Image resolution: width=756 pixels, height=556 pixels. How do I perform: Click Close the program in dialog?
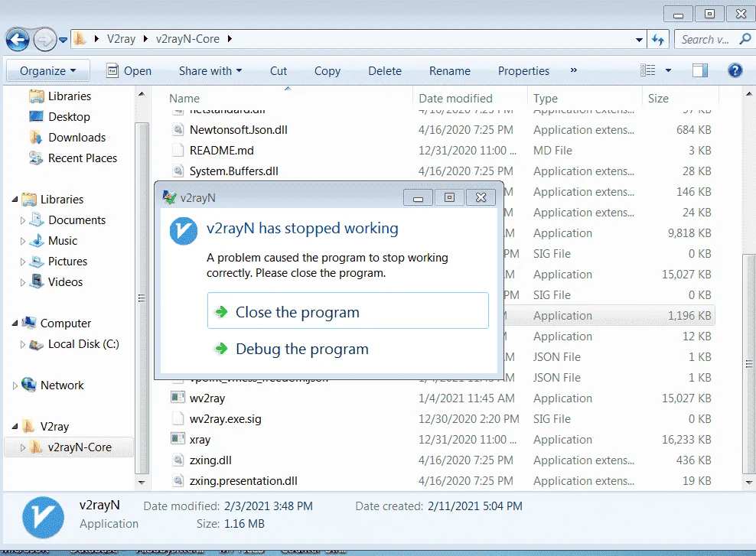pos(347,311)
